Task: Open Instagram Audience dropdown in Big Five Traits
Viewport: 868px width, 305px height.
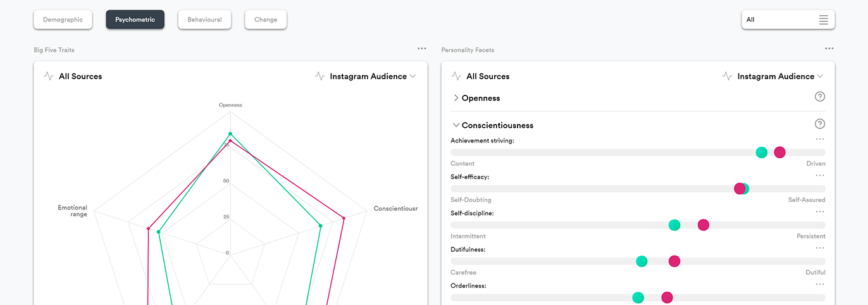Action: 373,76
